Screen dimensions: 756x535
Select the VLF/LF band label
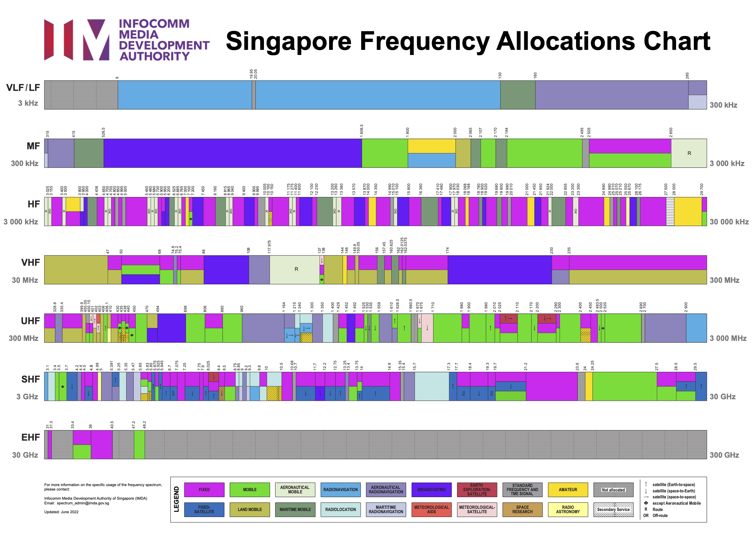(24, 87)
